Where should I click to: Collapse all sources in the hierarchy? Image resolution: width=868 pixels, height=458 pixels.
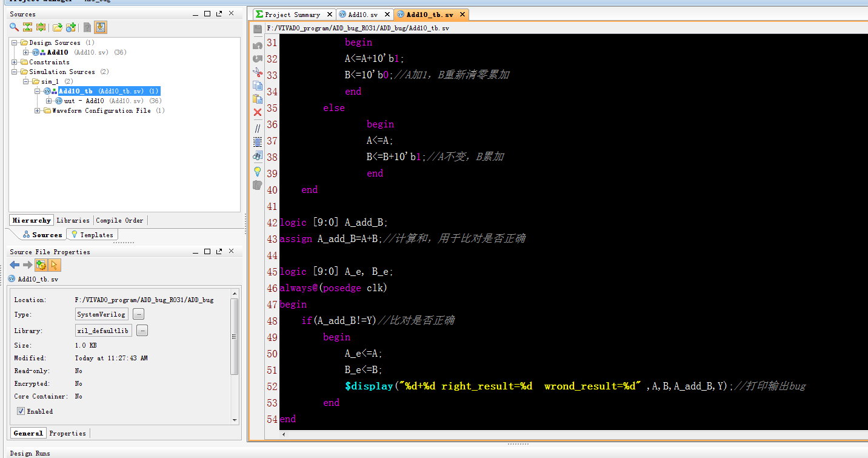pos(27,27)
